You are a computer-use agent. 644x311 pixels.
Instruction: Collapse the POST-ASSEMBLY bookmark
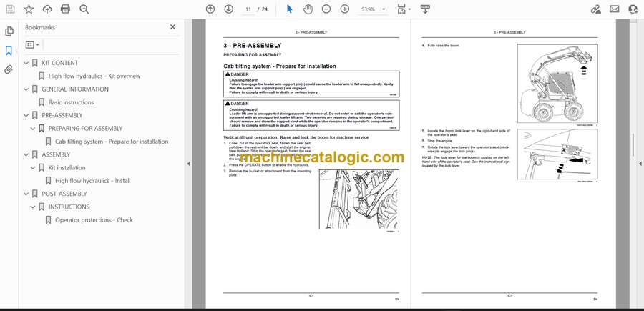tap(26, 194)
